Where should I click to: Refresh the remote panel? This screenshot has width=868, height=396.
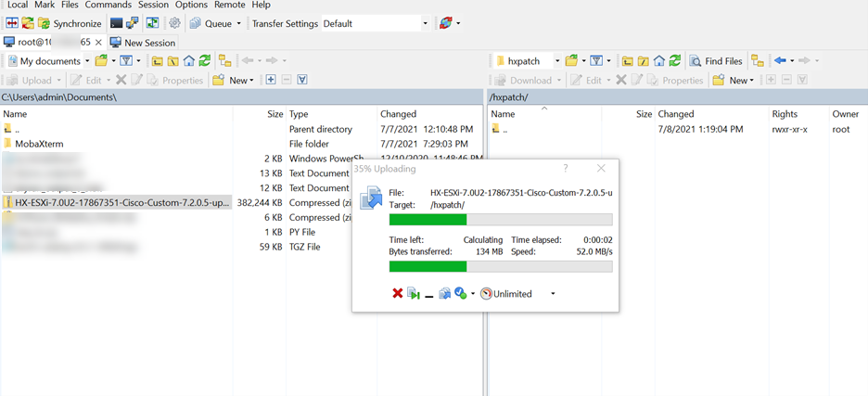675,61
